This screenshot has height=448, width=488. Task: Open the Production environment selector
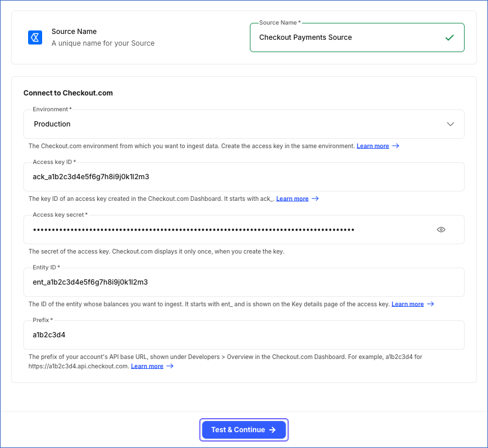(244, 124)
